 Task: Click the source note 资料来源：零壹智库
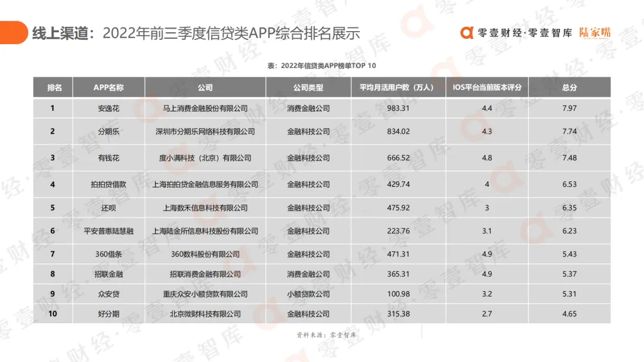pyautogui.click(x=327, y=335)
